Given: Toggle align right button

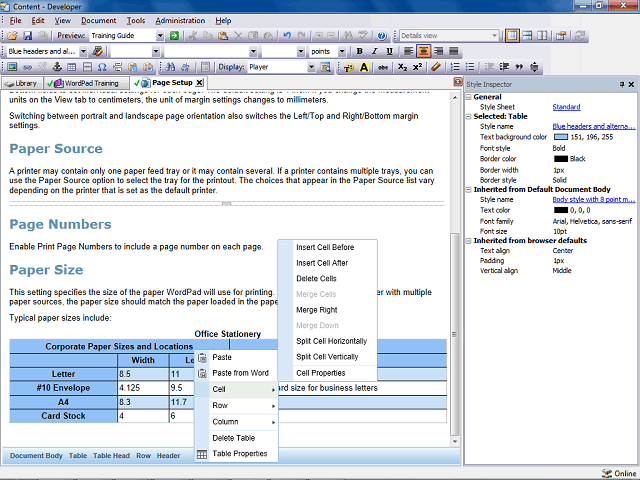Looking at the screenshot, I should point(438,51).
